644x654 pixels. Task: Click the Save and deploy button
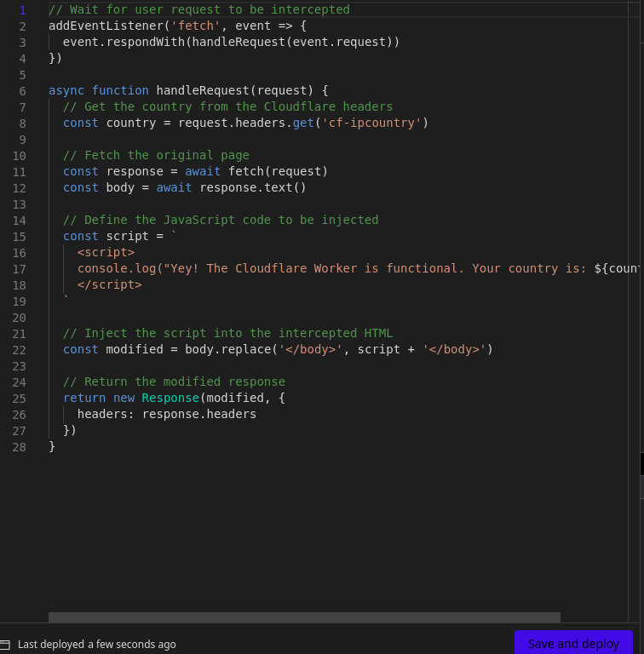[x=573, y=643]
